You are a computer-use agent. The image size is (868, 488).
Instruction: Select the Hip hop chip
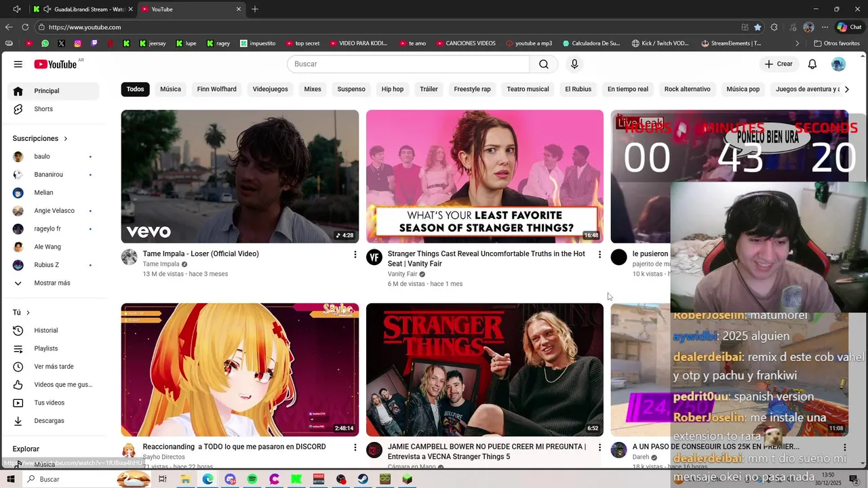tap(392, 89)
